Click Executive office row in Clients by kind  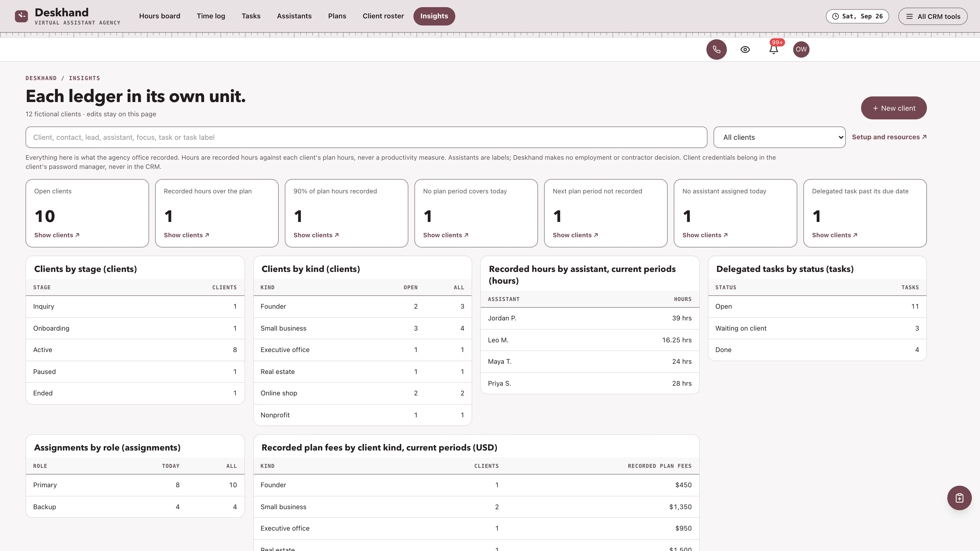coord(362,350)
